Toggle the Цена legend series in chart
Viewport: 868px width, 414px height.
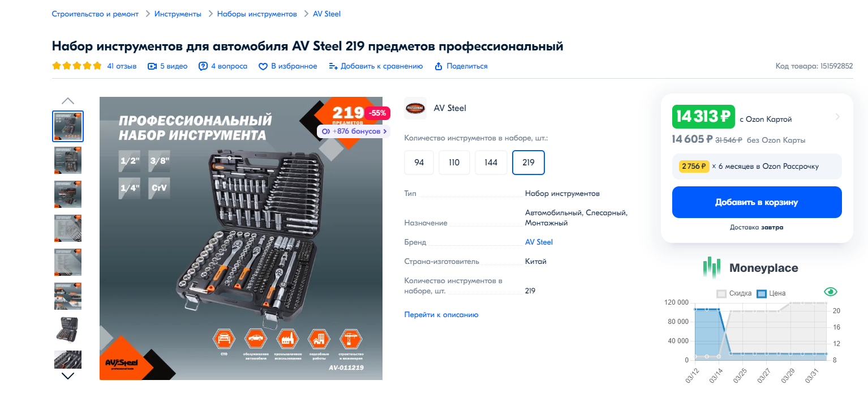[771, 293]
